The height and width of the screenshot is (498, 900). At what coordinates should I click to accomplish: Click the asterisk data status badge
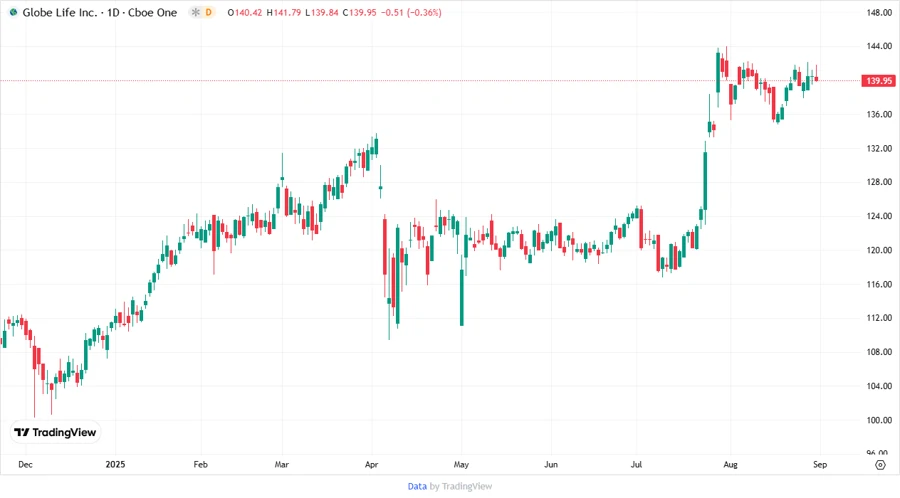(196, 12)
